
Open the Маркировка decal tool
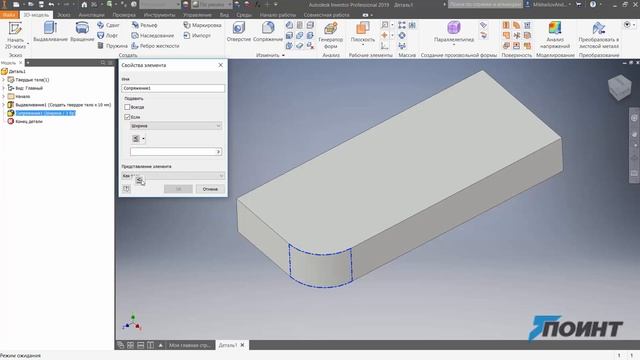202,25
